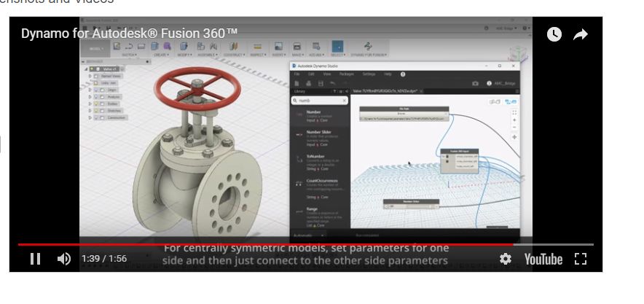644x304 pixels.
Task: Click the ViewCube in the Fusion viewport
Action: tap(517, 55)
